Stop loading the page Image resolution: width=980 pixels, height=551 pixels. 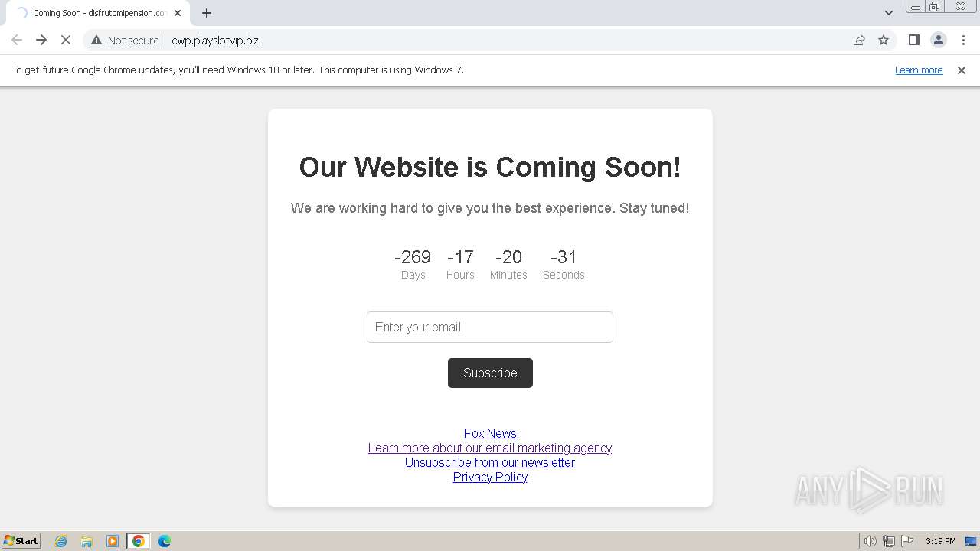tap(66, 40)
